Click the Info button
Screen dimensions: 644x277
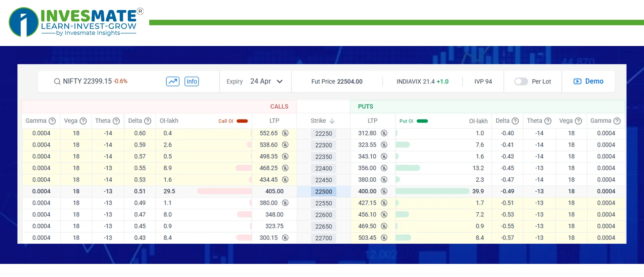click(x=192, y=82)
